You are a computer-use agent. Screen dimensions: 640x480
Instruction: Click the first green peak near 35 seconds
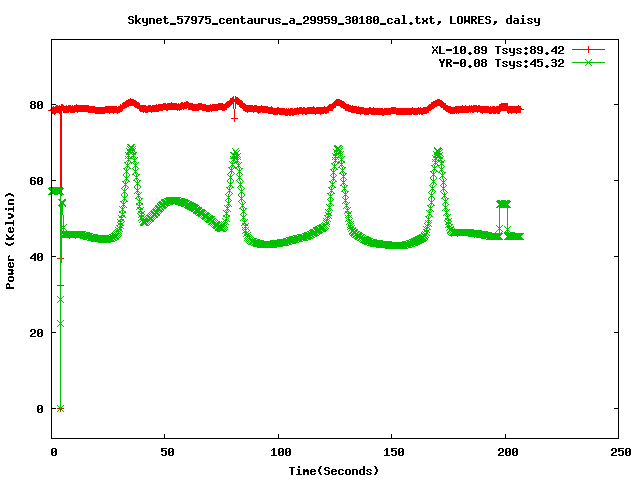[131, 148]
